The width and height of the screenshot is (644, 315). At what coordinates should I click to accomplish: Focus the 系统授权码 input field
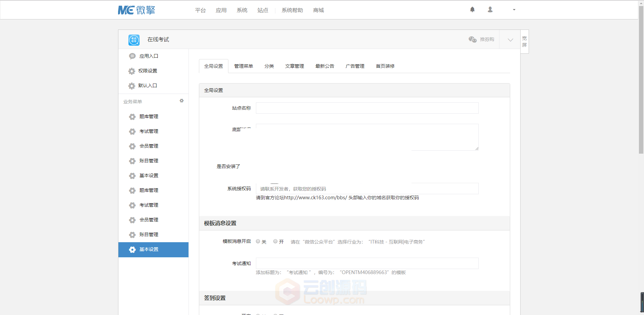click(x=367, y=189)
